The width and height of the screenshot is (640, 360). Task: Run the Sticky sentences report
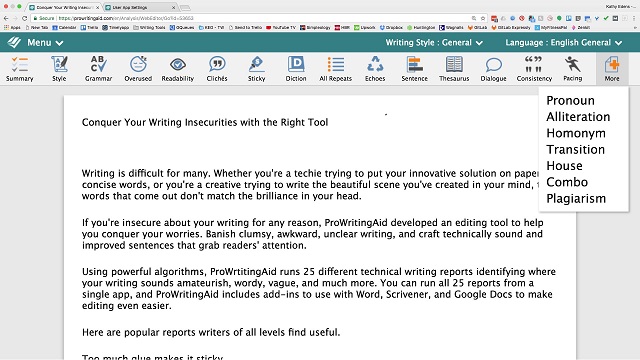tap(256, 69)
